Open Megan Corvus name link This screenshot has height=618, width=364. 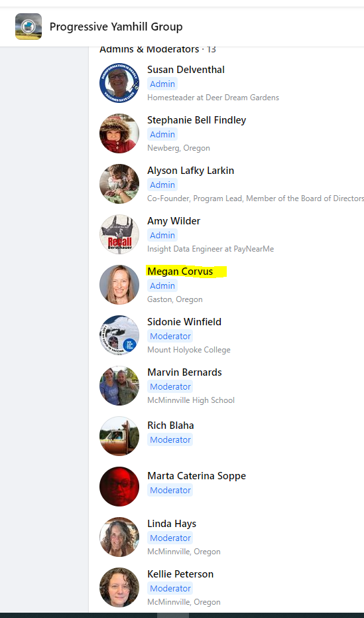coord(180,271)
